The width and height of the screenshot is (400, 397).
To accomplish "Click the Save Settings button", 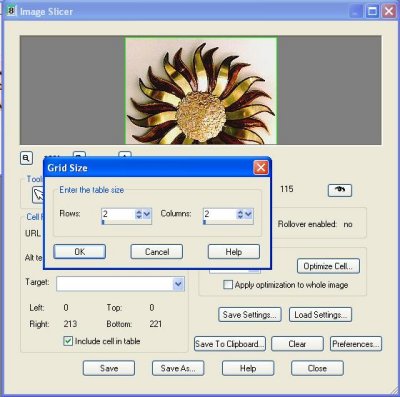I will (250, 315).
